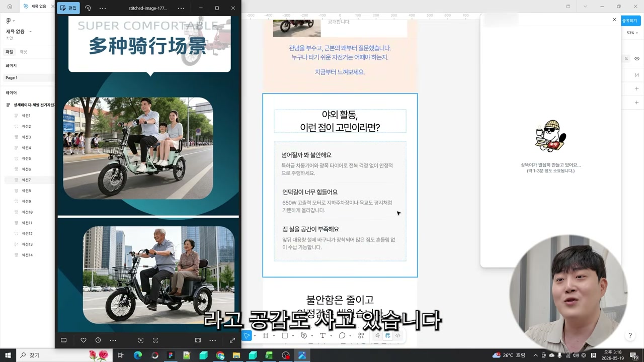Screen dimensions: 644x362
Task: Open the Windows Start menu
Action: point(8,355)
